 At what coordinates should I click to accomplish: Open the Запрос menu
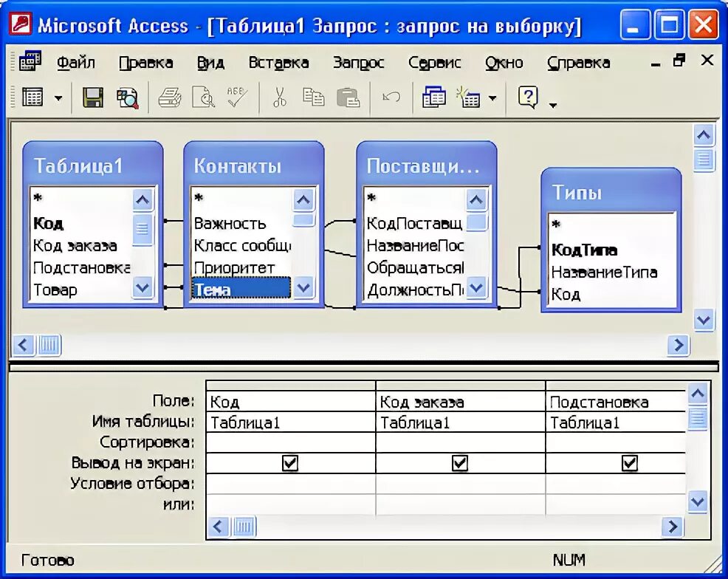(x=358, y=63)
